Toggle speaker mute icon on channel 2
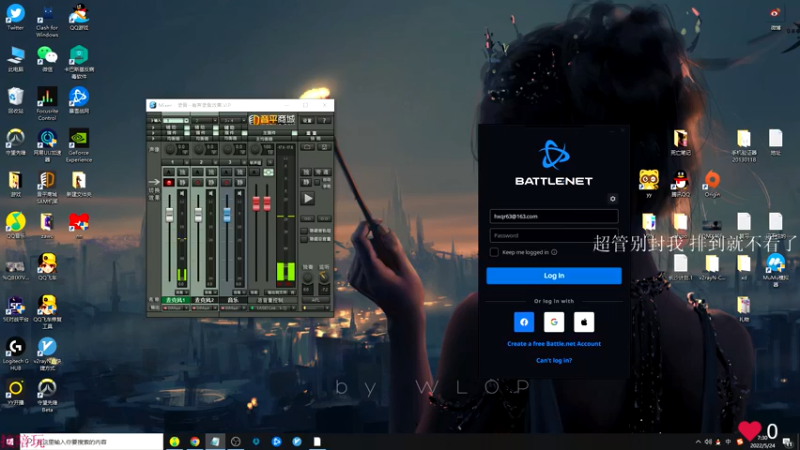This screenshot has width=800, height=450. (211, 194)
